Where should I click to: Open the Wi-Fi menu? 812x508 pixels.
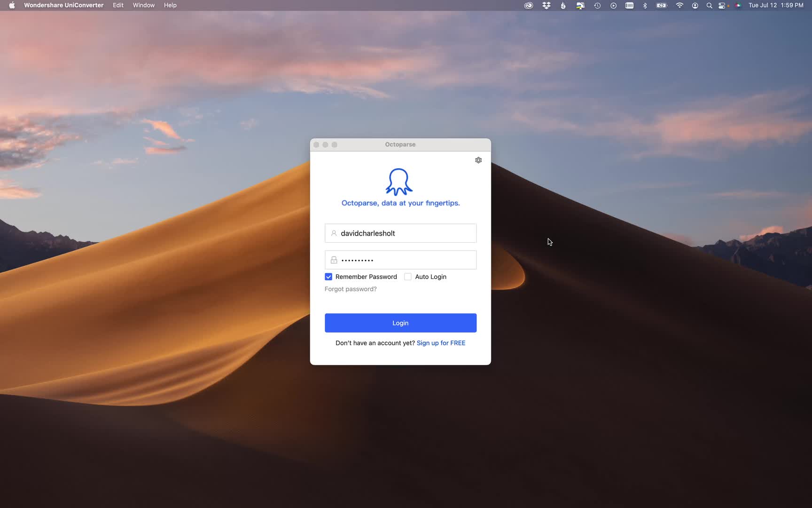click(x=679, y=6)
